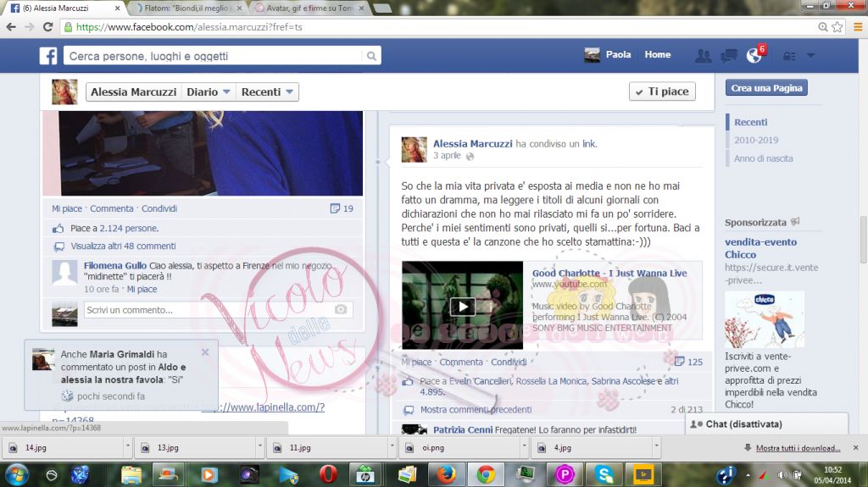Viewport: 868px width, 487px height.
Task: Open notifications globe with badge 6
Action: pyautogui.click(x=754, y=55)
